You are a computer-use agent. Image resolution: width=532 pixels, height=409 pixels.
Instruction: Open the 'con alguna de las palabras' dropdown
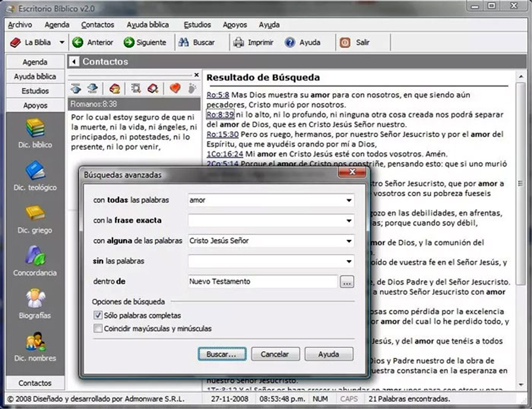pyautogui.click(x=349, y=241)
